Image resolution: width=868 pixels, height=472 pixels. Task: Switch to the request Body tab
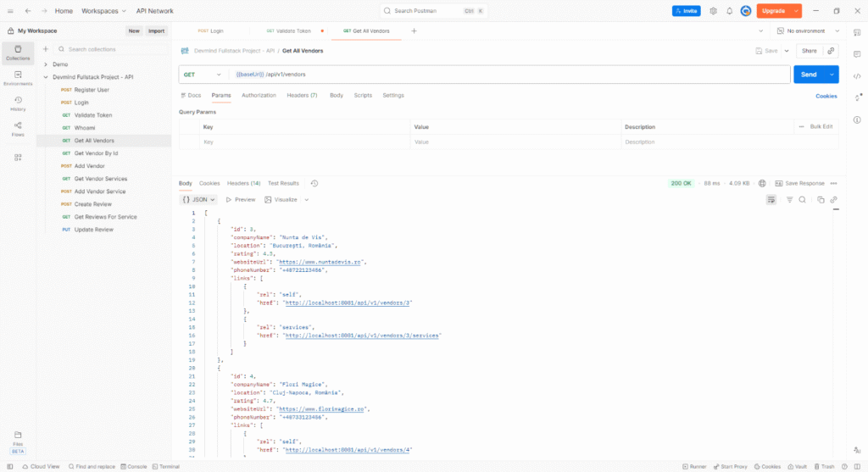pyautogui.click(x=337, y=95)
